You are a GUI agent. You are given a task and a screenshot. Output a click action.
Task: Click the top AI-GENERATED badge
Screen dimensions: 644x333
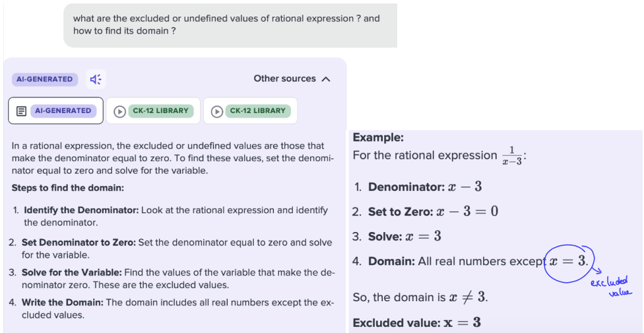[x=45, y=79]
